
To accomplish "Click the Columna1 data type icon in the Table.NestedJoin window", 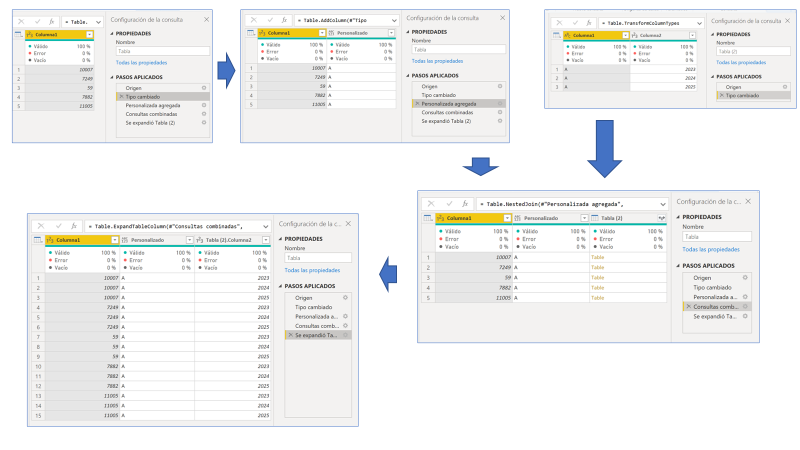I will point(440,218).
